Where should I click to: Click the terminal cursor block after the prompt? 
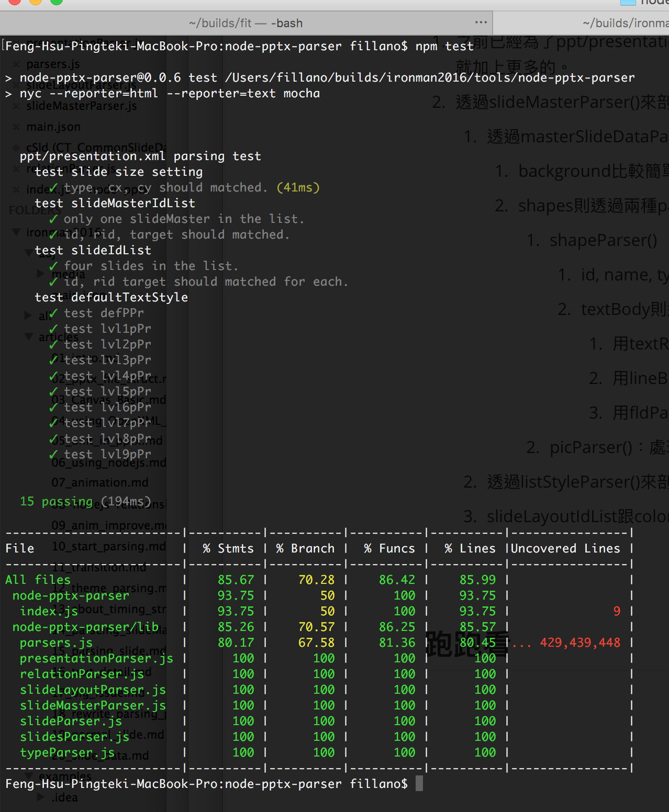tap(419, 783)
